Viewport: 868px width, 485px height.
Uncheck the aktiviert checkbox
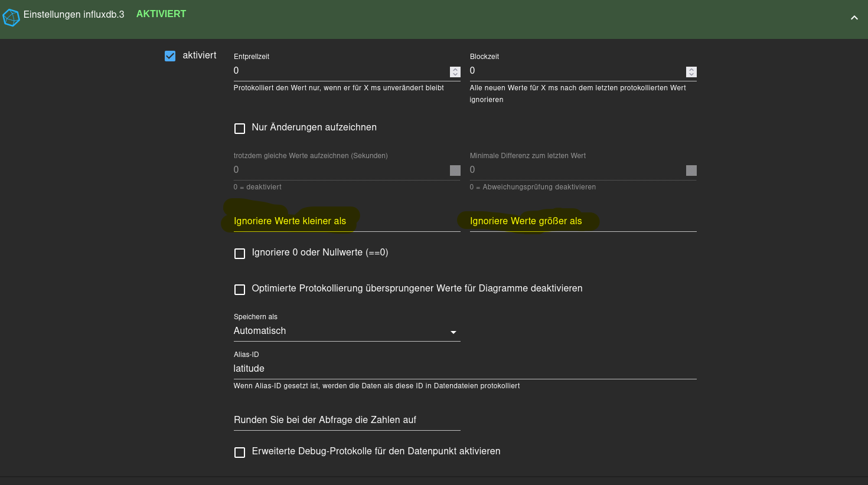coord(170,56)
